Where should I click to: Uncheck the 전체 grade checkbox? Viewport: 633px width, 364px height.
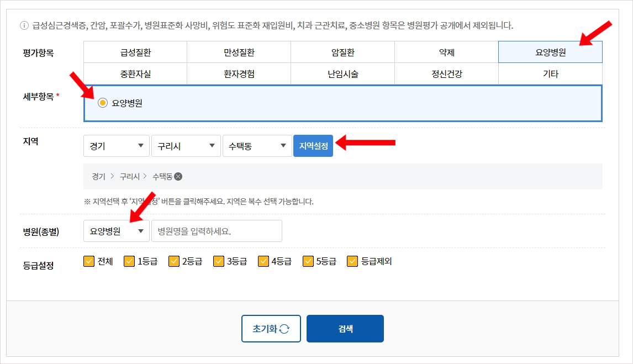(x=88, y=261)
